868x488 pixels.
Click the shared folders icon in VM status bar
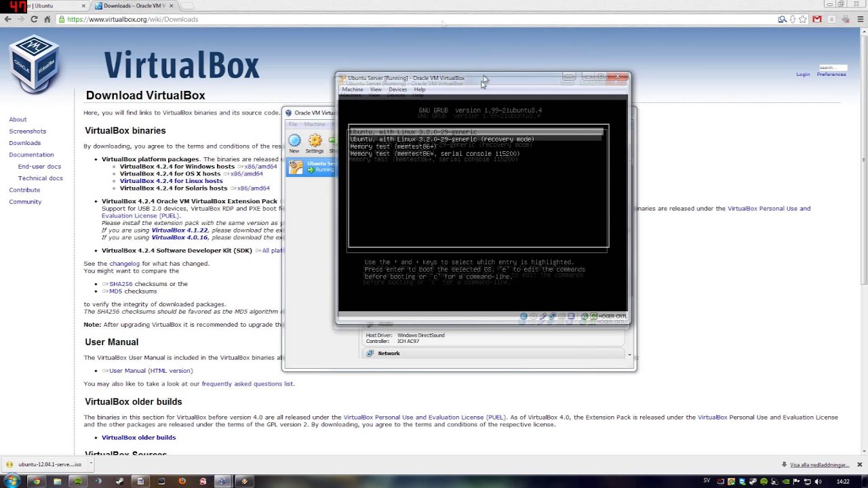click(x=562, y=317)
